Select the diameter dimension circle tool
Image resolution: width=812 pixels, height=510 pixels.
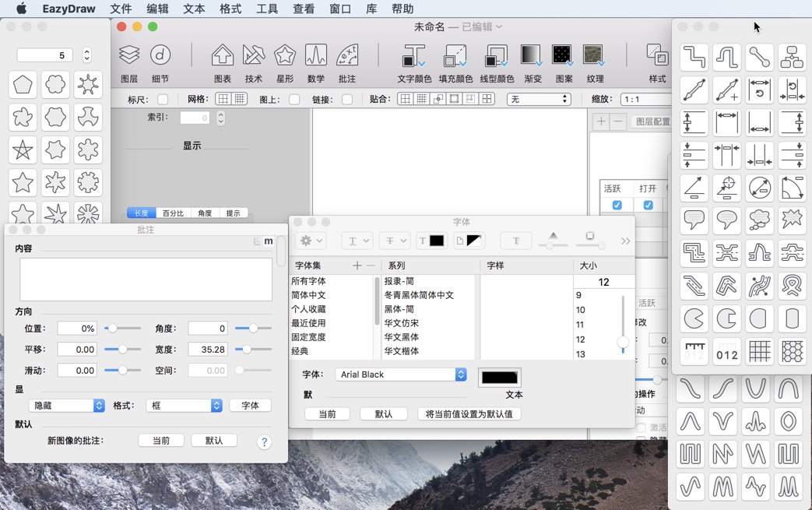(x=759, y=188)
